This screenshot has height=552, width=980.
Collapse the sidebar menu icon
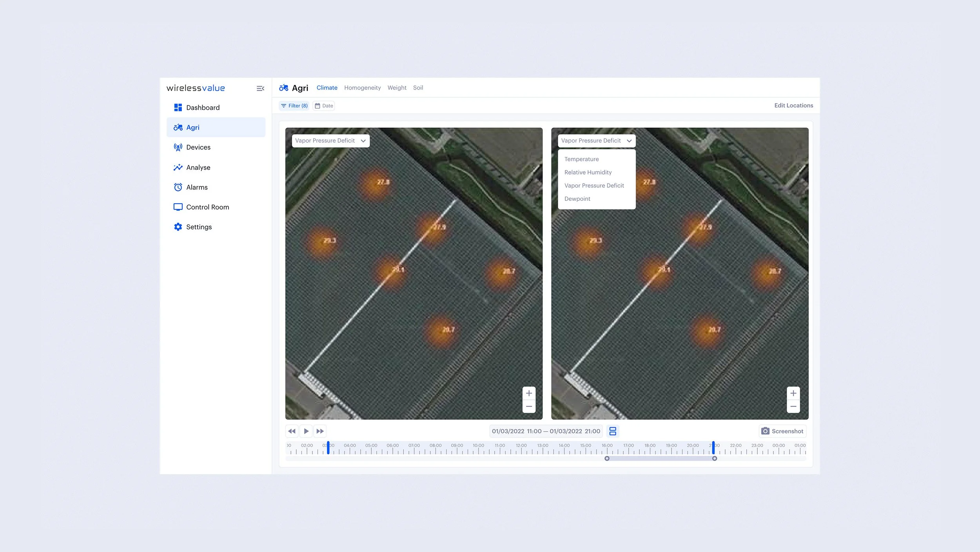260,88
